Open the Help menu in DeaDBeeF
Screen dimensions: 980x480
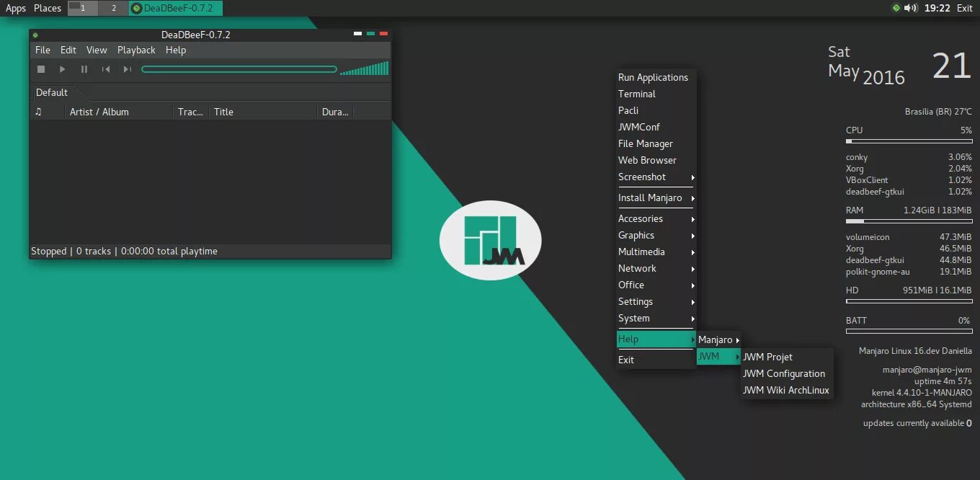click(176, 50)
